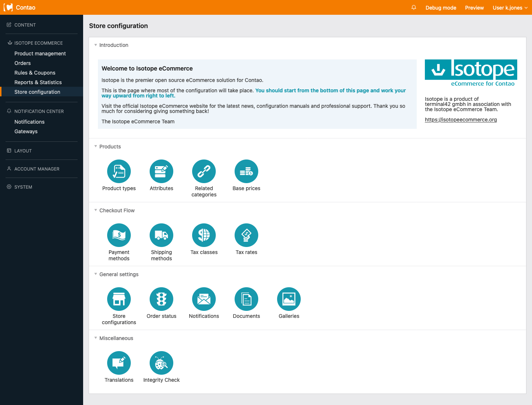Open the Tax rates icon
Viewport: 532px width, 405px height.
click(246, 235)
